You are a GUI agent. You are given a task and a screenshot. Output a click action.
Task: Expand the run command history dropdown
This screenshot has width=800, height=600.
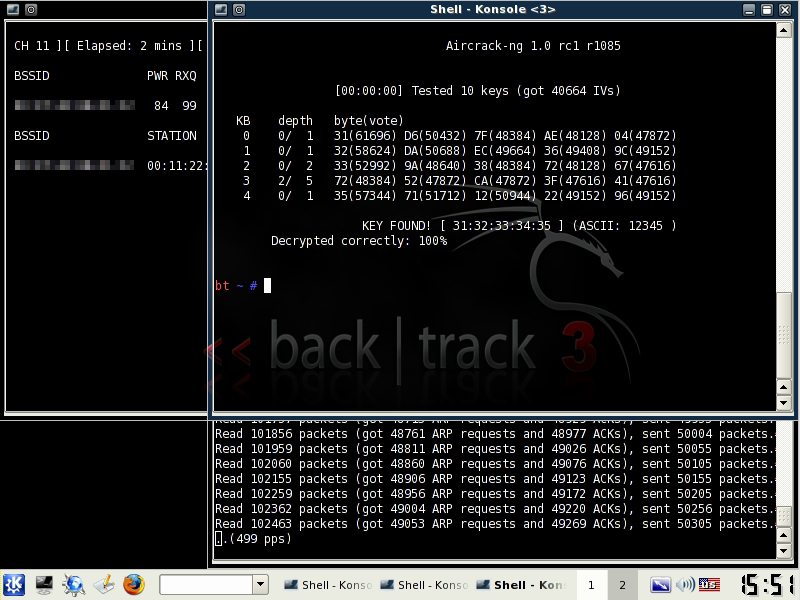tap(261, 585)
